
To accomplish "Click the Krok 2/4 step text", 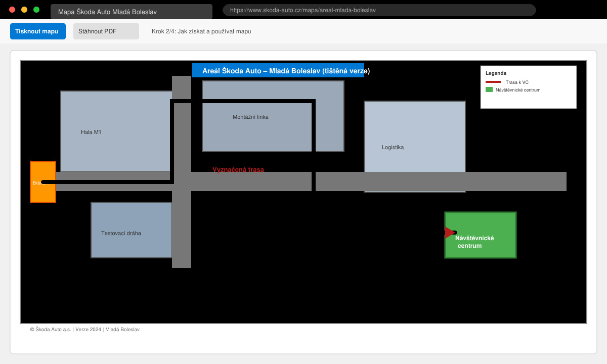I will point(201,31).
